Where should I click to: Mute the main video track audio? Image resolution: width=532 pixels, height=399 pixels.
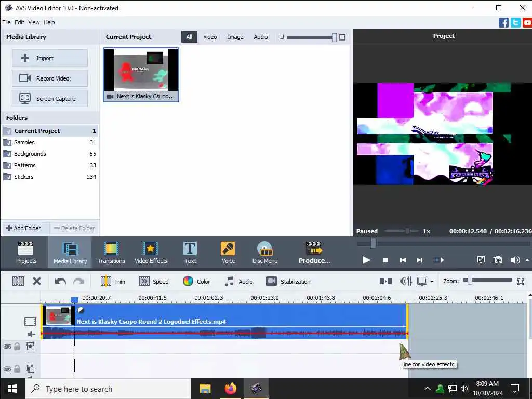31,334
